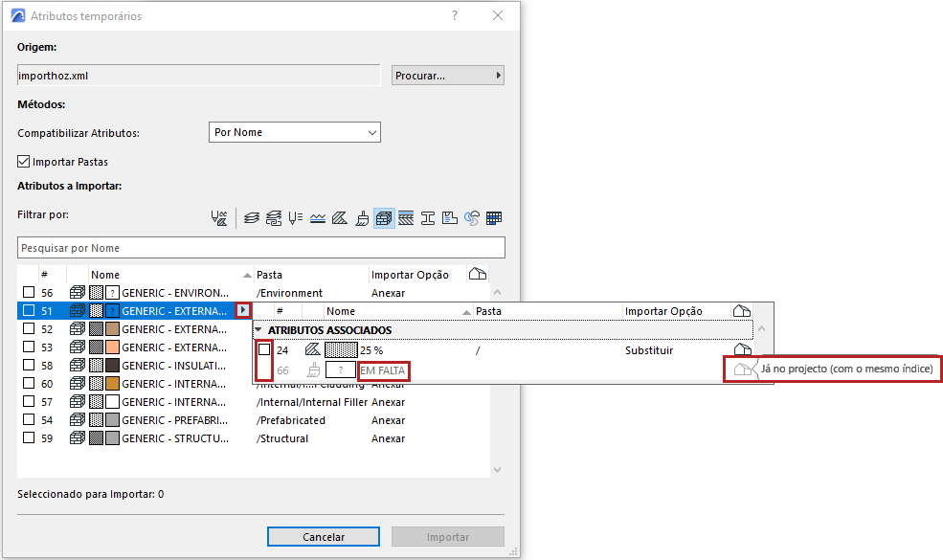Click the Cancelar button
Viewport: 943px width, 560px height.
coord(324,536)
